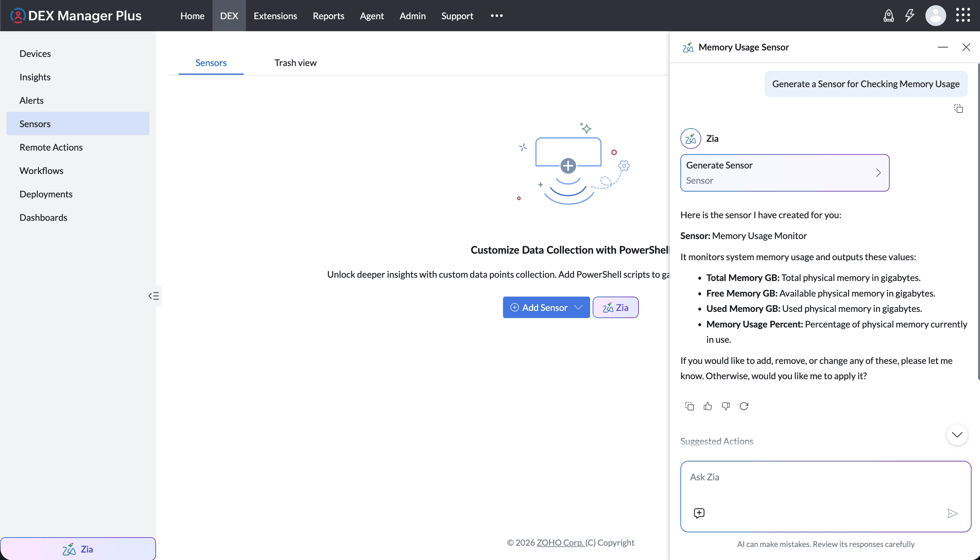Go to Dashboards in the sidebar

point(78,218)
